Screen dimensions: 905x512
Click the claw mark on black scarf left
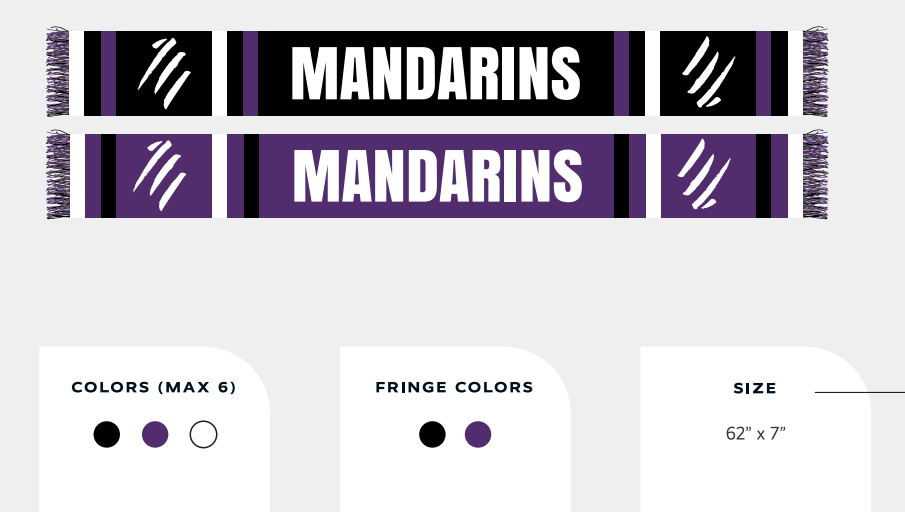(163, 73)
